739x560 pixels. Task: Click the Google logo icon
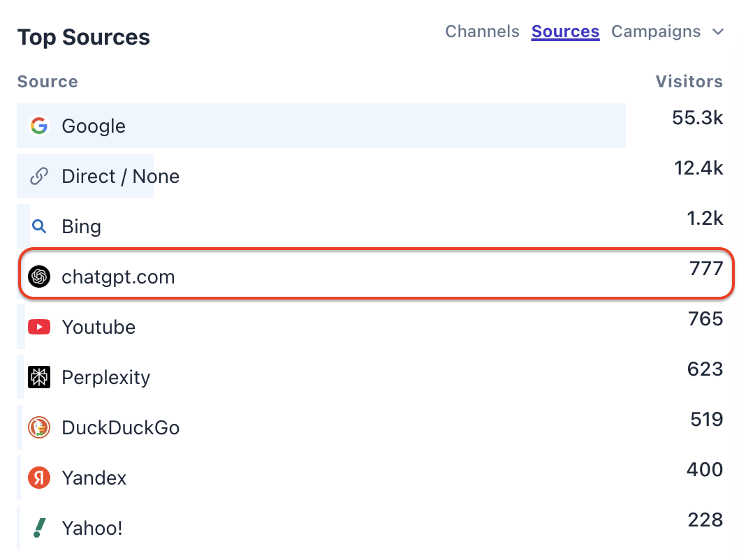[39, 126]
